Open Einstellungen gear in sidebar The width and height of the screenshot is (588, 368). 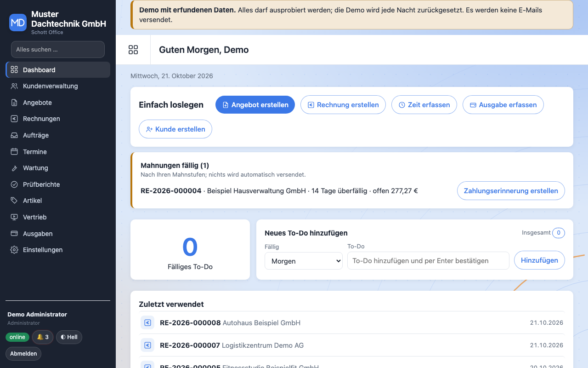(x=14, y=250)
